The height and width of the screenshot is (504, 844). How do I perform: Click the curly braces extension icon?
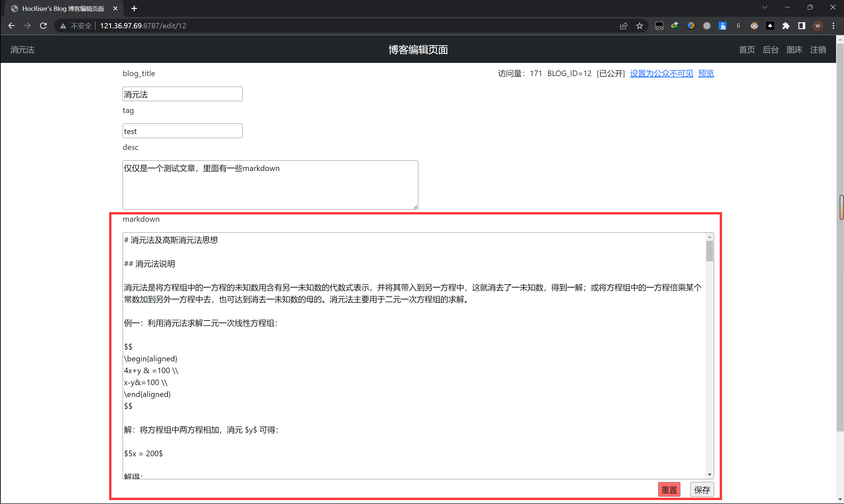point(738,26)
